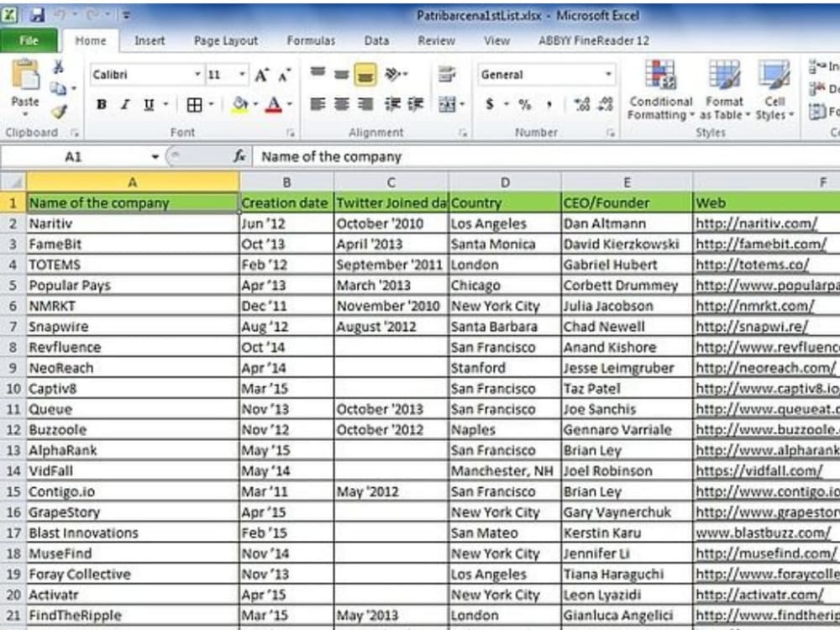Open the http://famebit.com/ link
This screenshot has width=840, height=630.
tap(761, 244)
